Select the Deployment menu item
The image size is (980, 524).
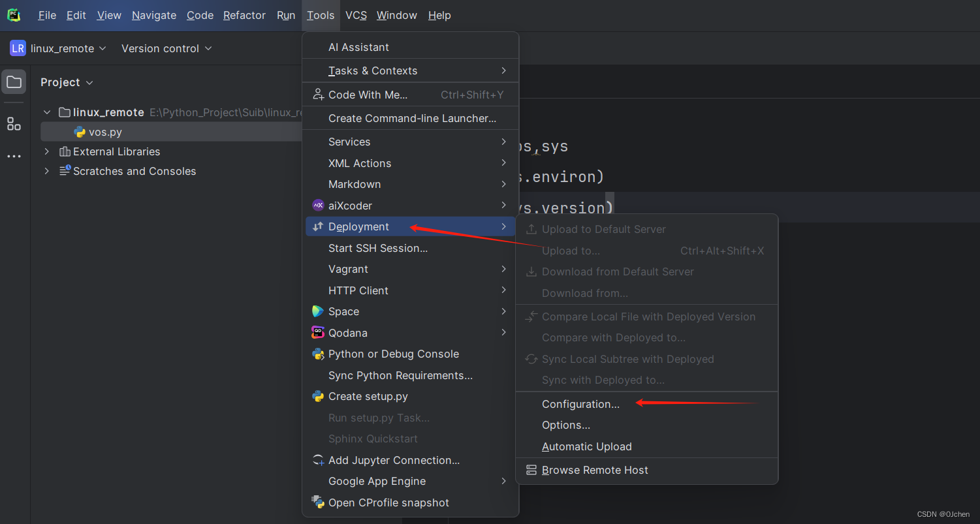coord(411,226)
